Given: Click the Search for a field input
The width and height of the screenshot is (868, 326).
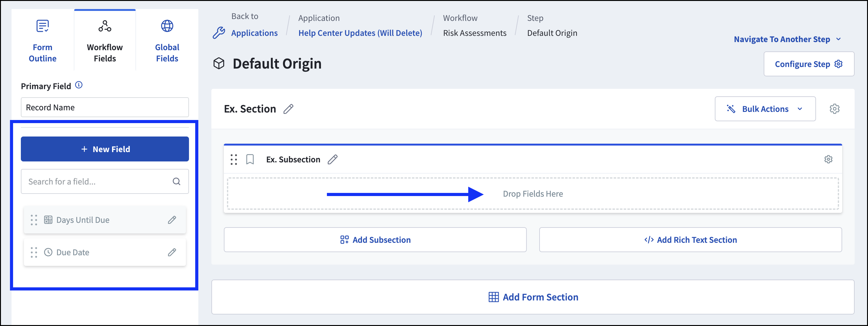Looking at the screenshot, I should coord(105,182).
